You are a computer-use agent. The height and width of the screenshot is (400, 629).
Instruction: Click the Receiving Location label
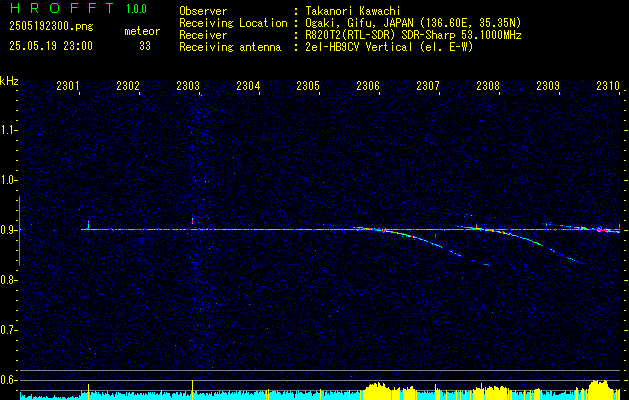233,23
